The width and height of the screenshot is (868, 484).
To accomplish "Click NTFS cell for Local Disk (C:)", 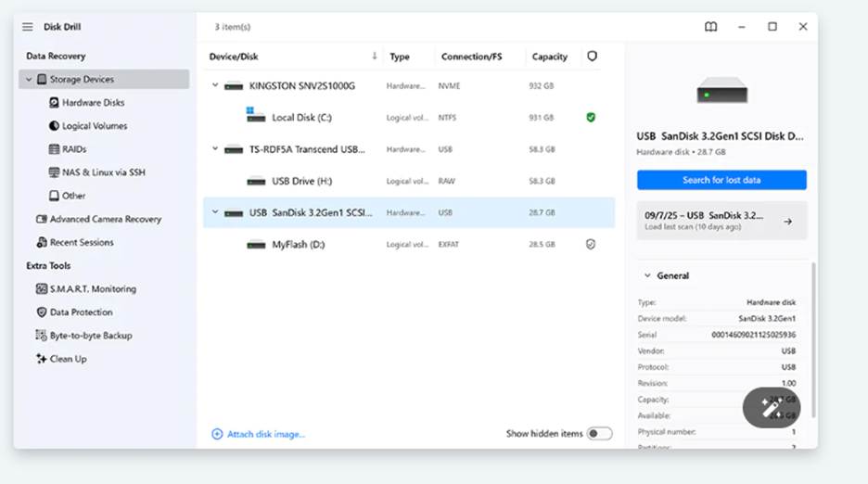I will click(447, 118).
